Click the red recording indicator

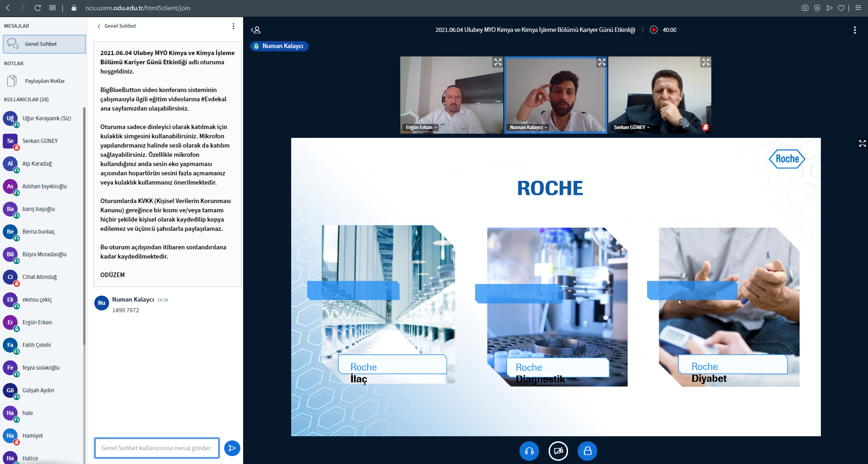pyautogui.click(x=654, y=30)
